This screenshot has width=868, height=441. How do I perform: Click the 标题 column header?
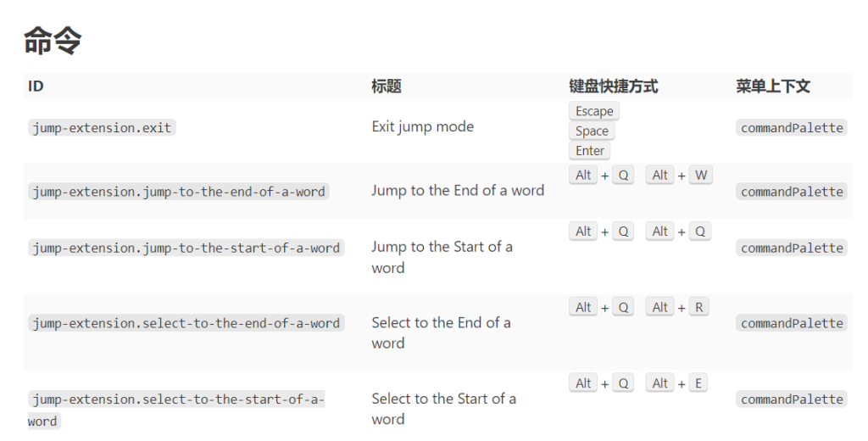(x=386, y=86)
